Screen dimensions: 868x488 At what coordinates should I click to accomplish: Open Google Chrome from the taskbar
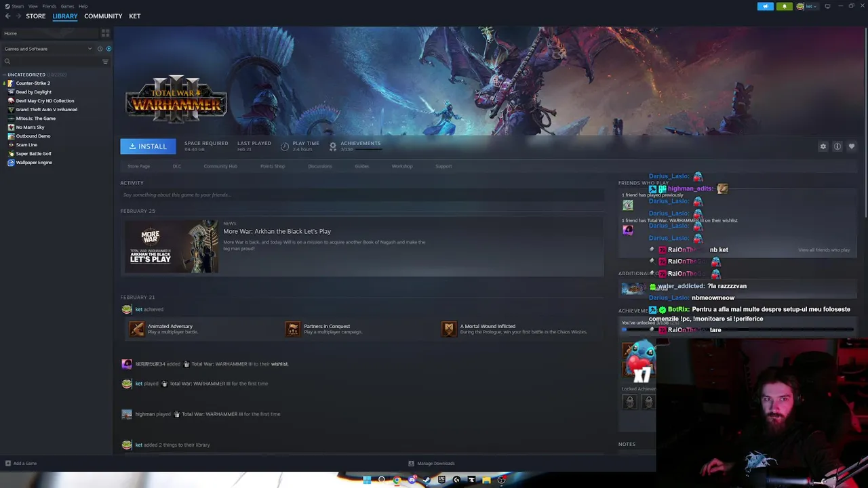(x=397, y=480)
